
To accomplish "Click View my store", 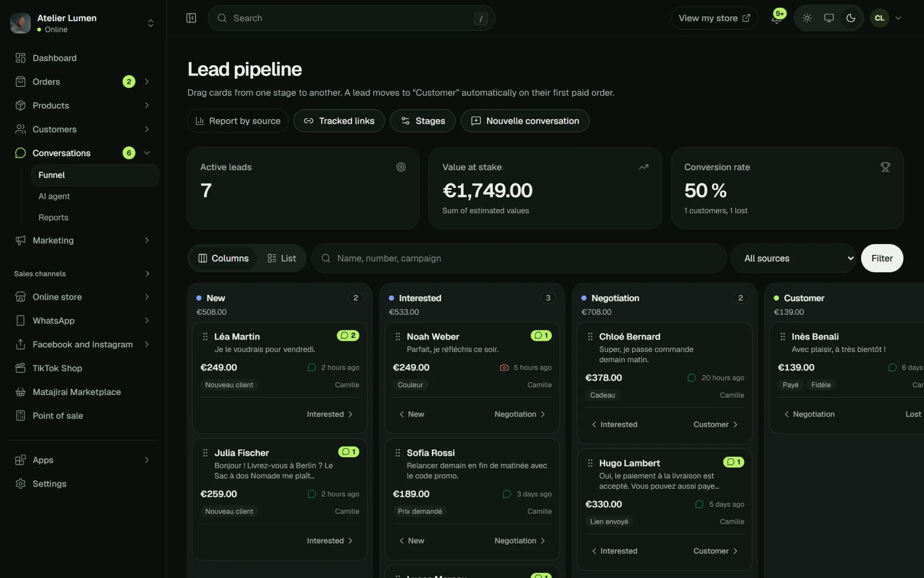I will 714,18.
